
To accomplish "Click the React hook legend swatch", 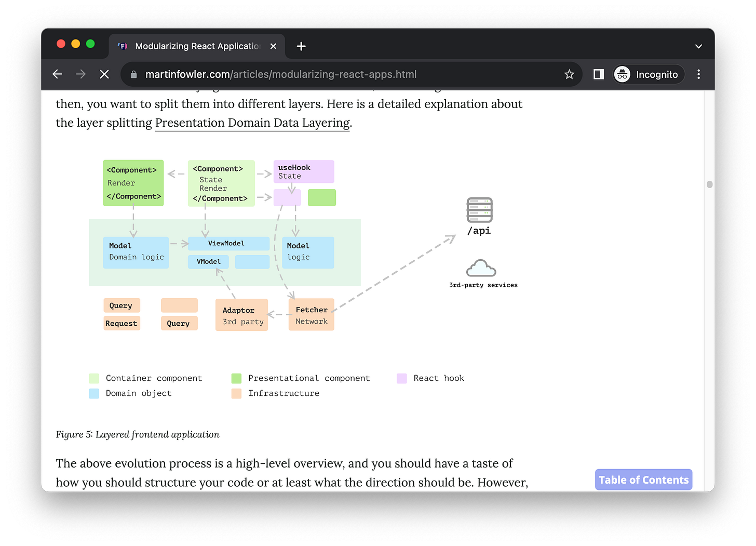I will (x=402, y=378).
